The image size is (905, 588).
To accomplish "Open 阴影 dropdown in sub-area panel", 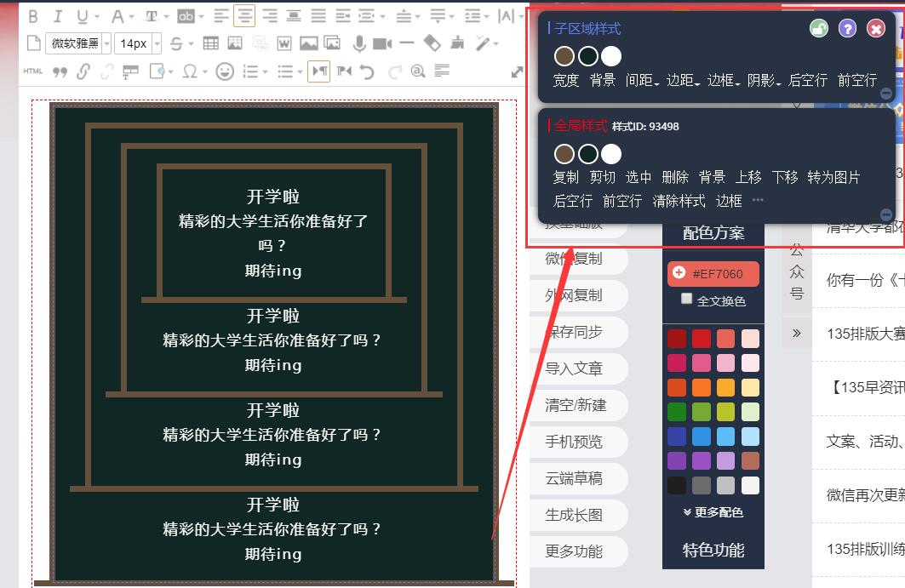I will click(765, 80).
